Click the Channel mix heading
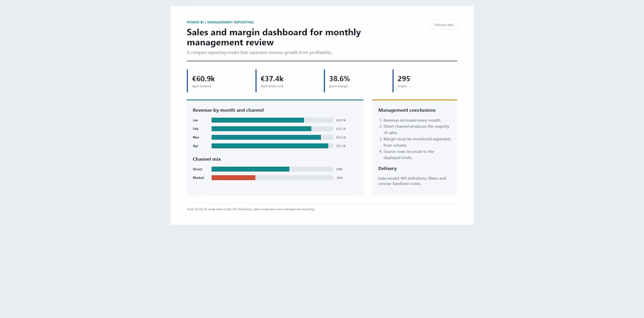644x318 pixels. click(207, 159)
